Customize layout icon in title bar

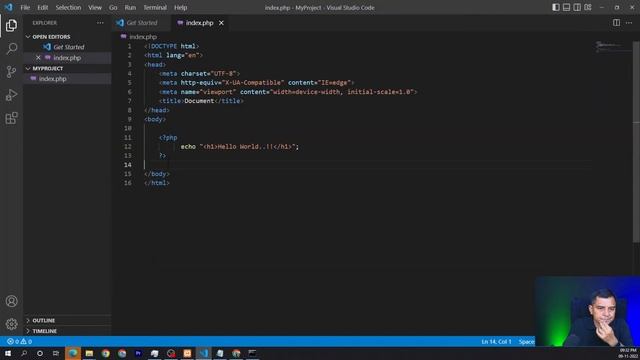click(x=588, y=7)
